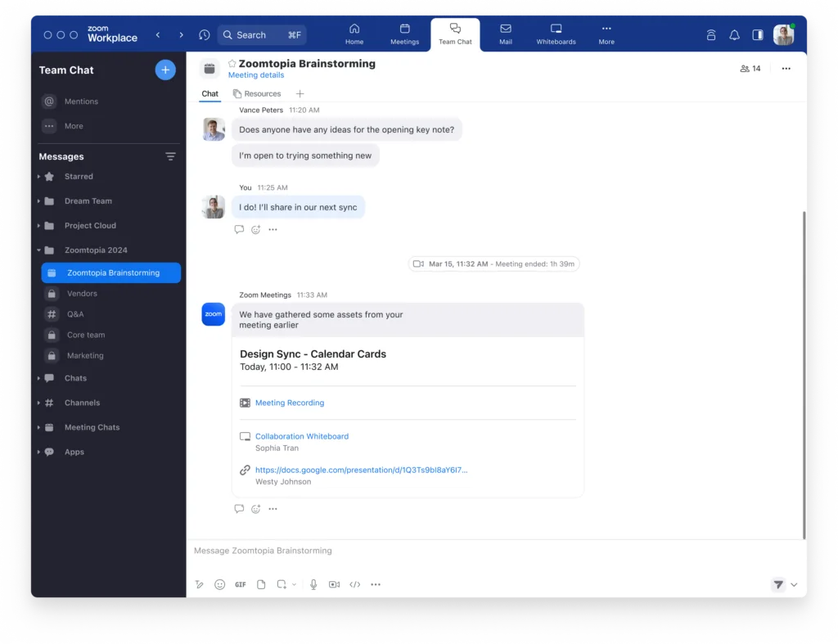Expand the Channels section
This screenshot has width=838, height=644.
click(38, 403)
